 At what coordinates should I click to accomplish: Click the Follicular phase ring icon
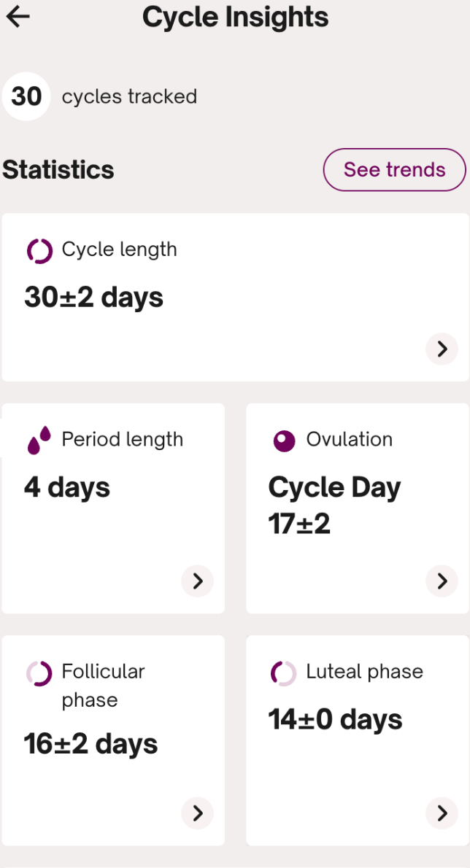pos(39,673)
